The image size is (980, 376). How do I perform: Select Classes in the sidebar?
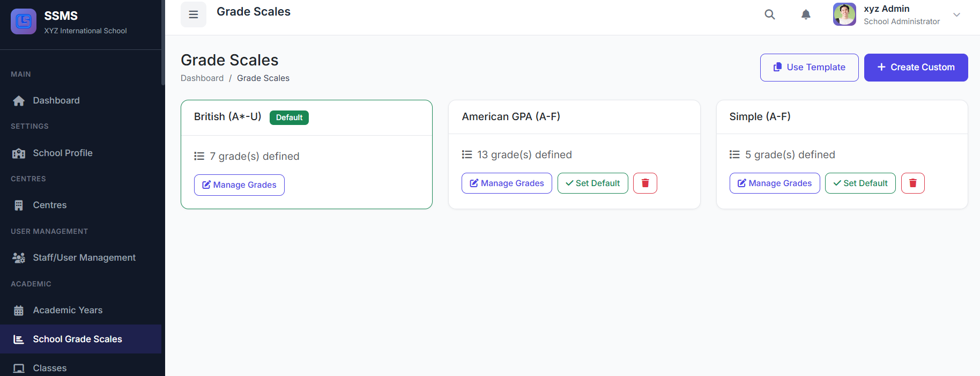coord(49,368)
